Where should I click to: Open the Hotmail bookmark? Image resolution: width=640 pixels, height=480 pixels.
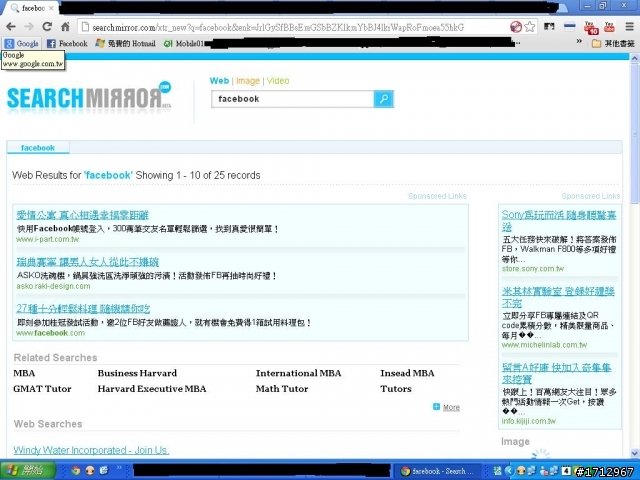click(126, 43)
